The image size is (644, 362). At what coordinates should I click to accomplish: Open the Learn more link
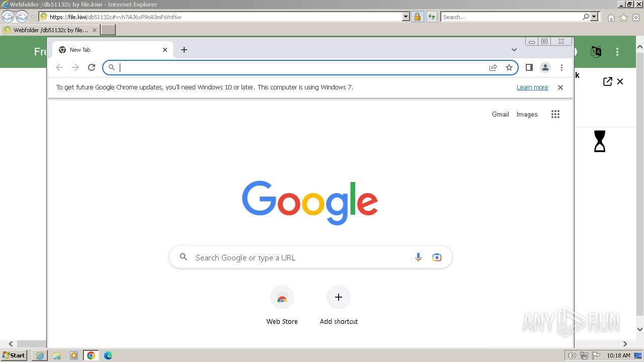click(x=532, y=87)
